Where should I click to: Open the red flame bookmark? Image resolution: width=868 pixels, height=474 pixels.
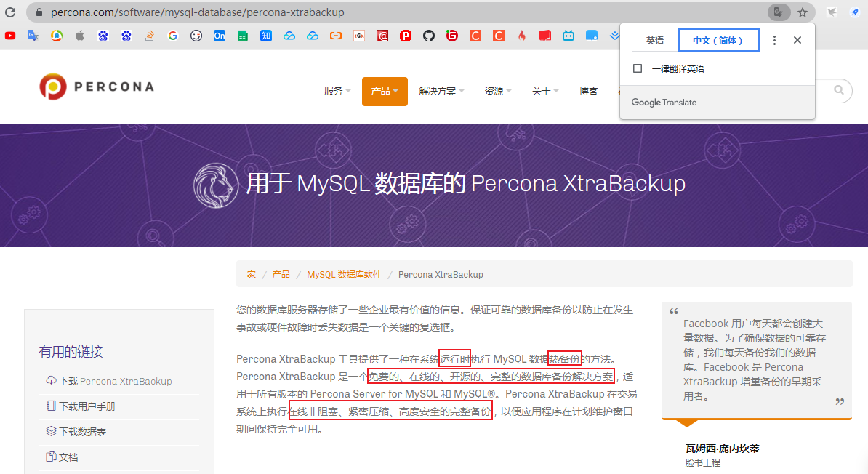click(521, 36)
